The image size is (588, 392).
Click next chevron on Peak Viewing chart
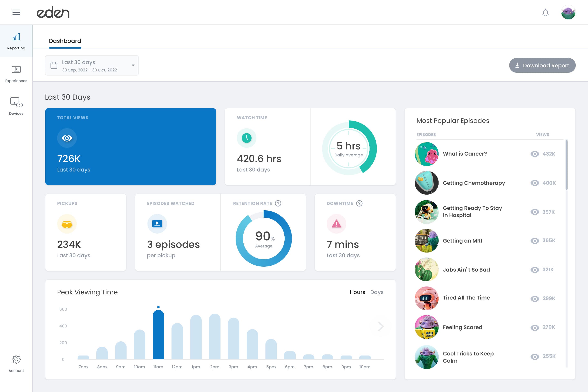coord(381,326)
